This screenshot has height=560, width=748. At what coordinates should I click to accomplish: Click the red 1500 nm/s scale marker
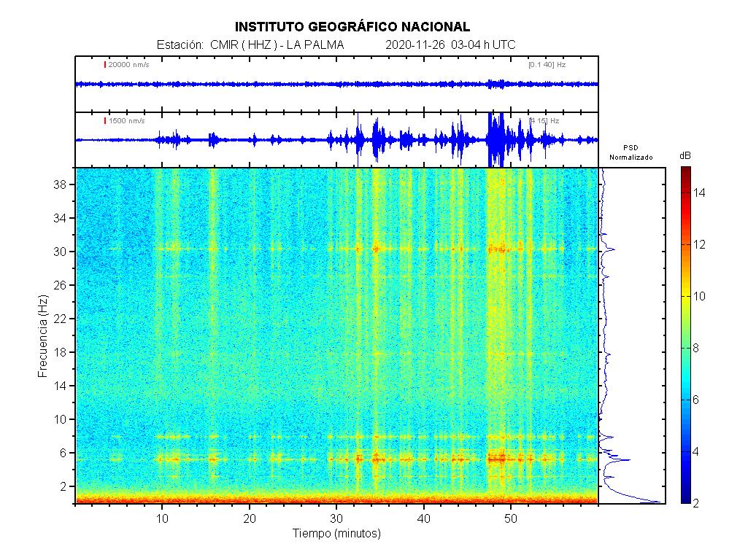point(105,121)
